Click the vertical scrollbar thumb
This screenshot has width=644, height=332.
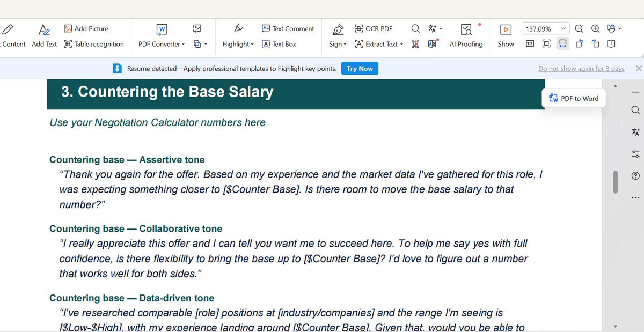pos(616,182)
